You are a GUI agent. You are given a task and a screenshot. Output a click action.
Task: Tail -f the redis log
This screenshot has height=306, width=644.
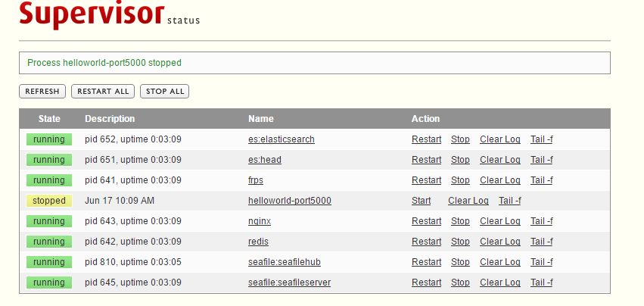coord(541,242)
